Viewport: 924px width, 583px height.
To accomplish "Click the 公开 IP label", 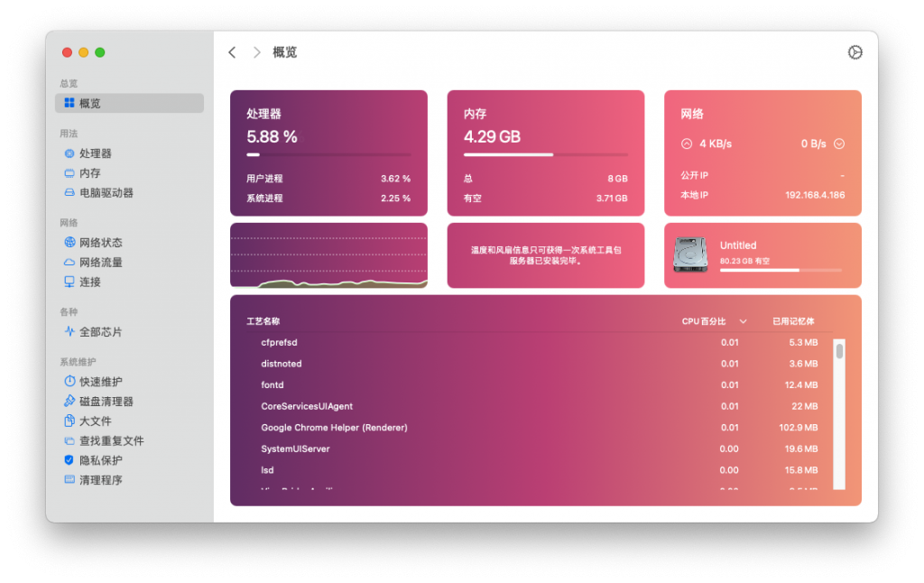I will pos(694,175).
